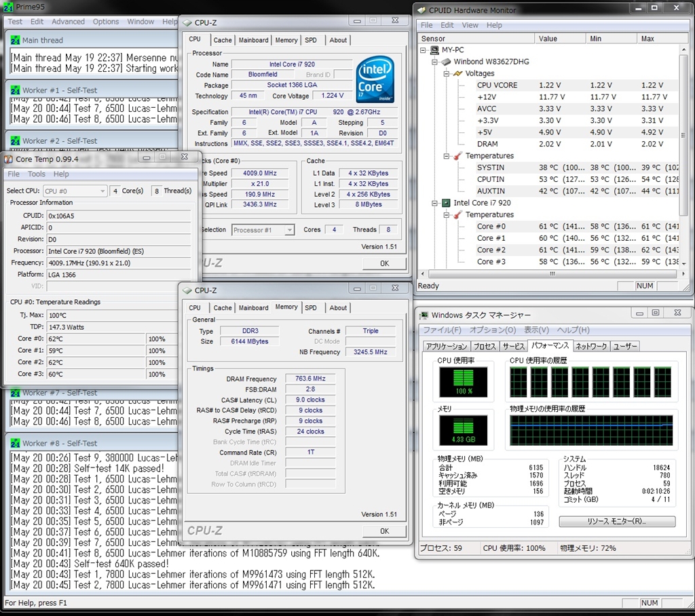This screenshot has width=695, height=616.
Task: Click the Prime95 icon on Main thread window
Action: click(x=15, y=40)
